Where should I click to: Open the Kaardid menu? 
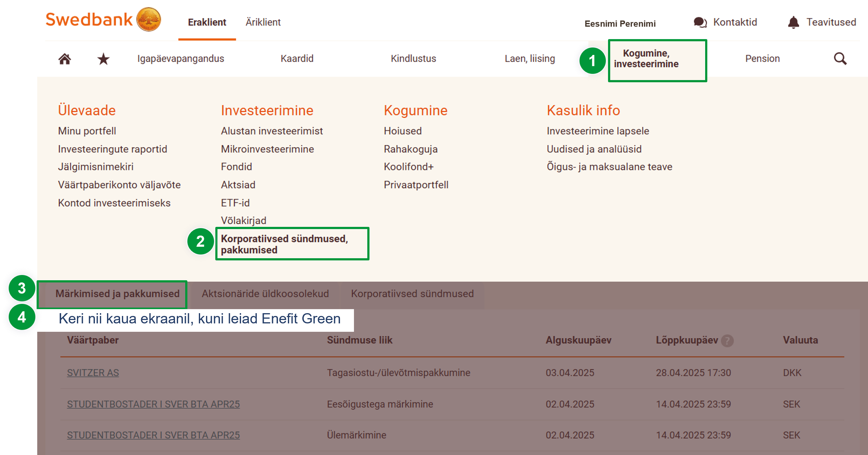coord(297,59)
